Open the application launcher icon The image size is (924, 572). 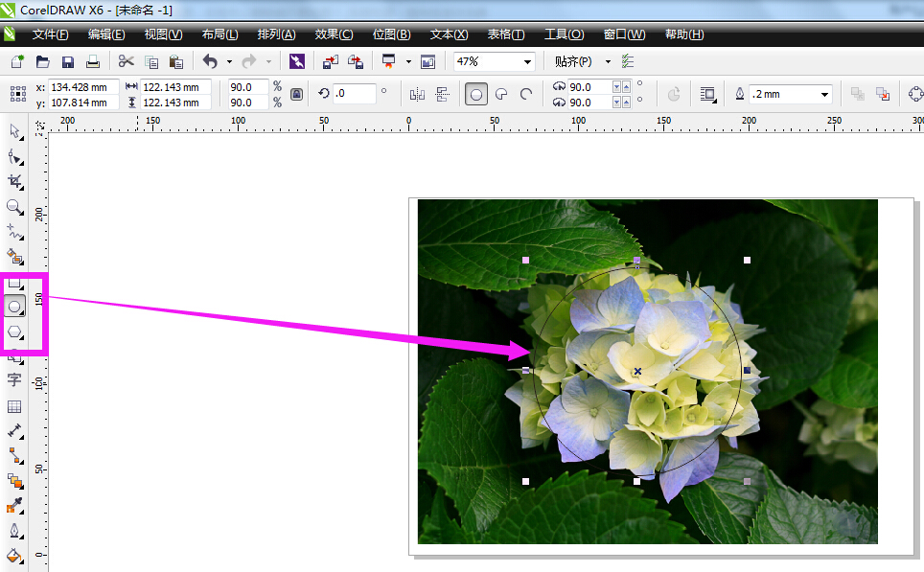tap(389, 61)
